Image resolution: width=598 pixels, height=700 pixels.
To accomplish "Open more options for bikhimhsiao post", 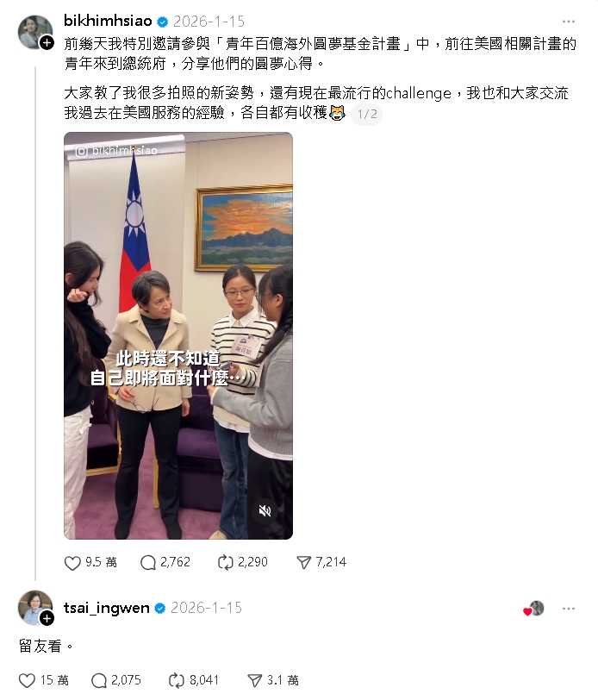I will click(568, 22).
